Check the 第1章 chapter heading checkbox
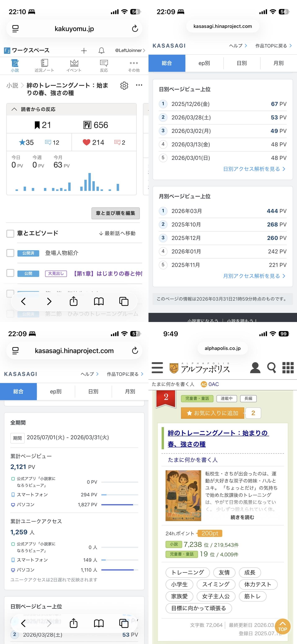 [x=10, y=273]
